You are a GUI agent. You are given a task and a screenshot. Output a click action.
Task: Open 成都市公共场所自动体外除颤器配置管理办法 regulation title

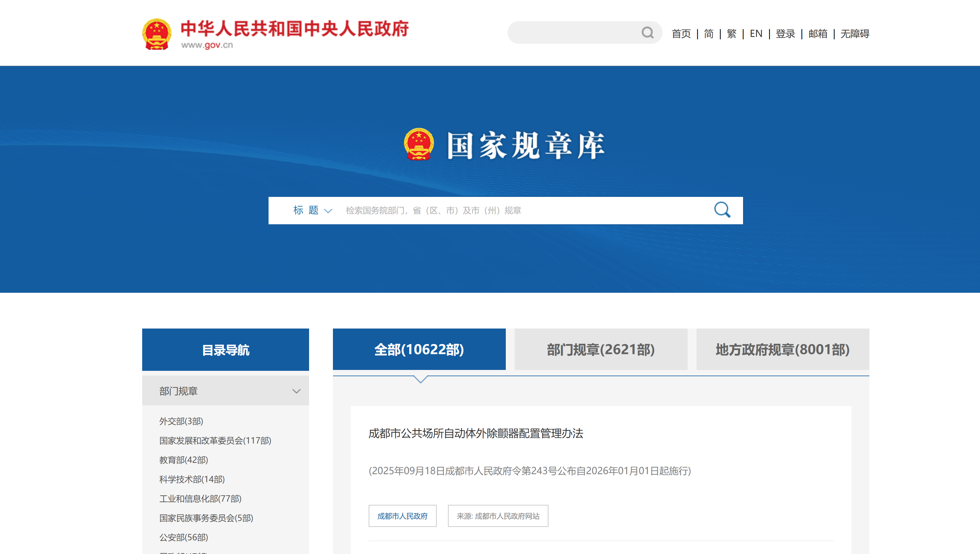(x=475, y=433)
